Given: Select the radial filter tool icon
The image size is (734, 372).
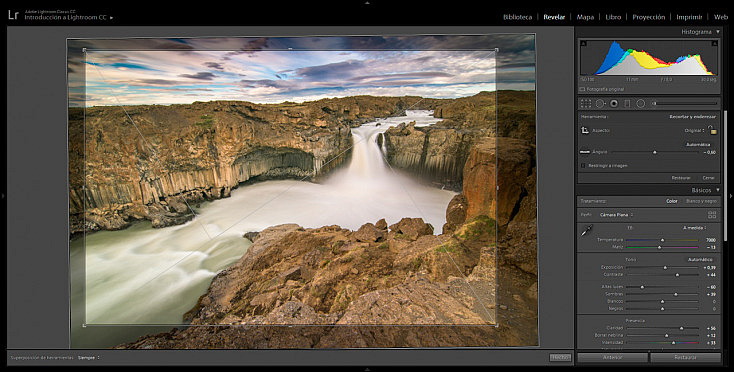Looking at the screenshot, I should [x=641, y=103].
